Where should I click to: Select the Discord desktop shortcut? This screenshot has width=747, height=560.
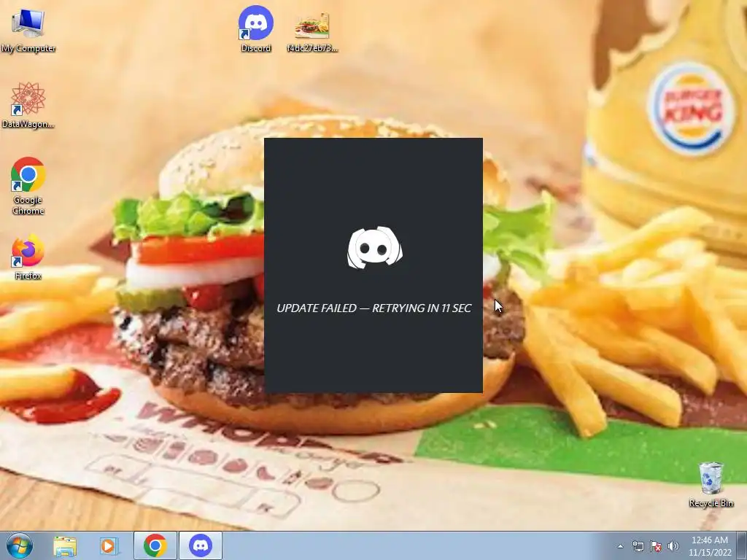(256, 29)
